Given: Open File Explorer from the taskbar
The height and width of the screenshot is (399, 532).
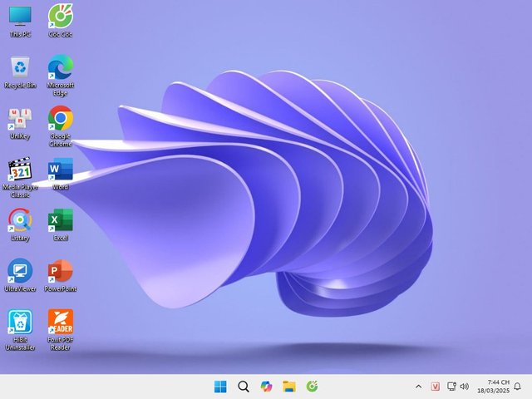Looking at the screenshot, I should pos(289,387).
